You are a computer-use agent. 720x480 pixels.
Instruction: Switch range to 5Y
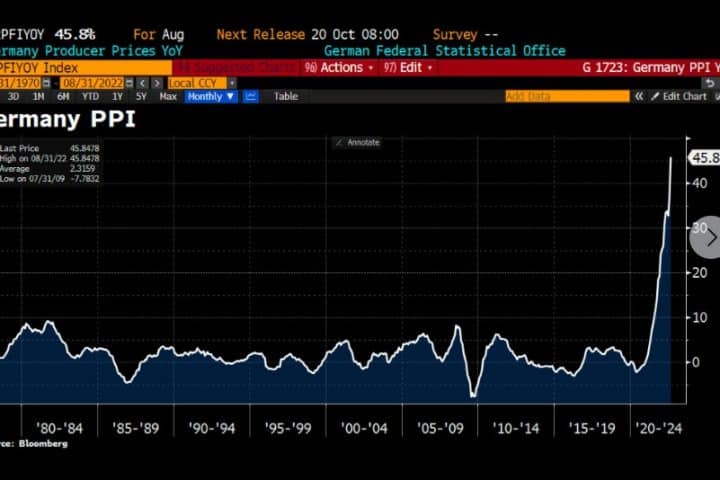141,96
